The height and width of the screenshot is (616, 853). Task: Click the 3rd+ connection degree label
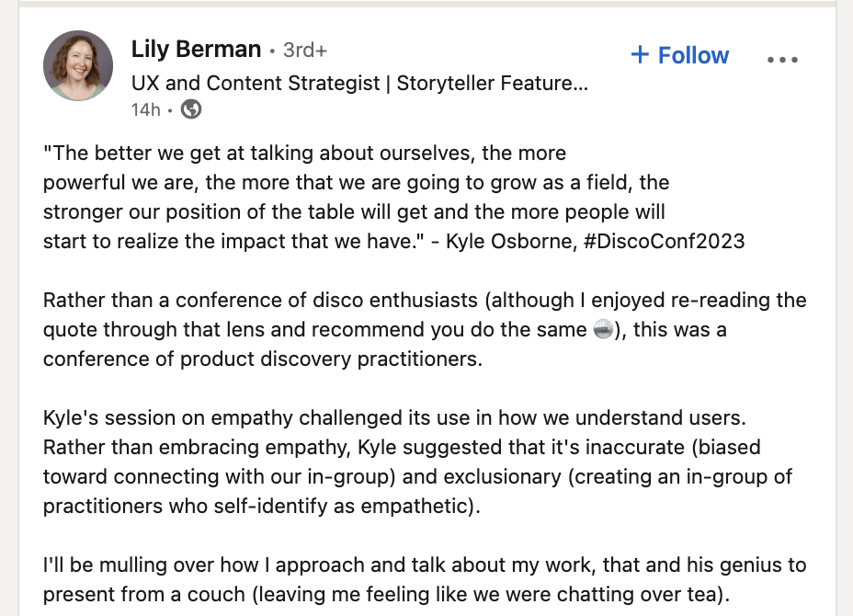pos(305,50)
